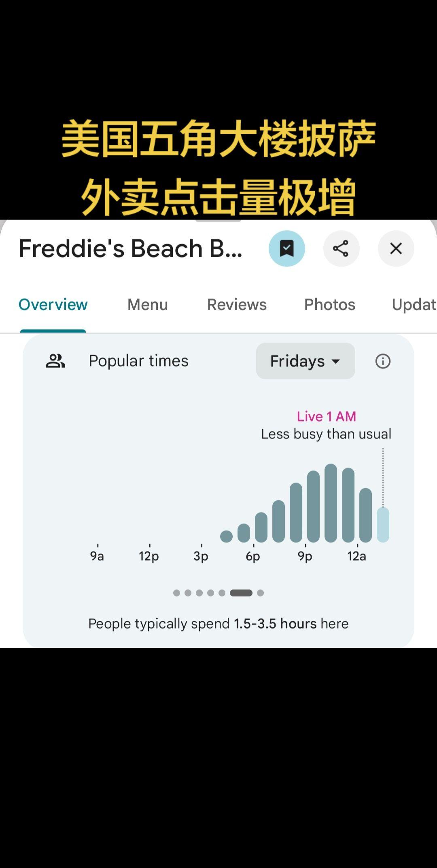Screen dimensions: 437x868
Task: Select the last day pagination dot
Action: click(261, 593)
